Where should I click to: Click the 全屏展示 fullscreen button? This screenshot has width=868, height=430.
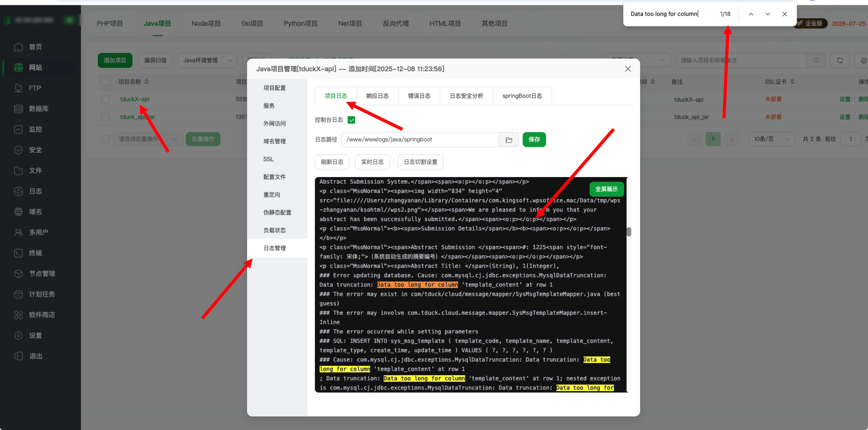tap(606, 189)
